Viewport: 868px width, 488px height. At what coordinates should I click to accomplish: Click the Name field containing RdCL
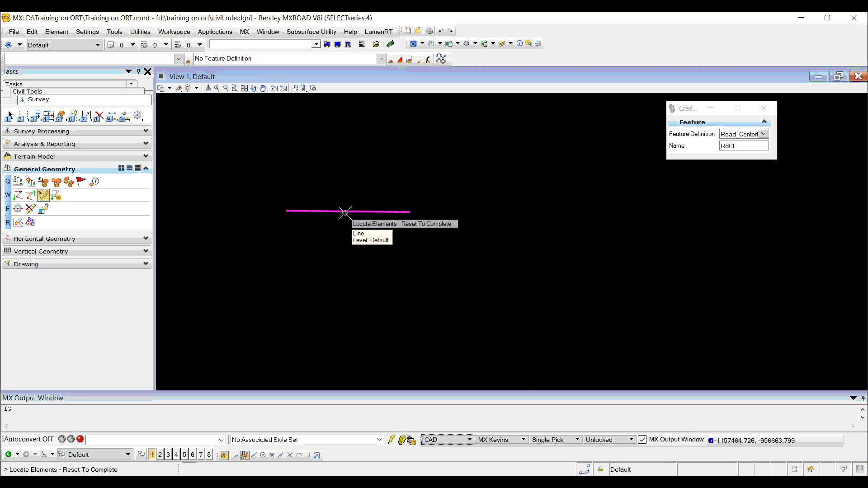(x=744, y=146)
